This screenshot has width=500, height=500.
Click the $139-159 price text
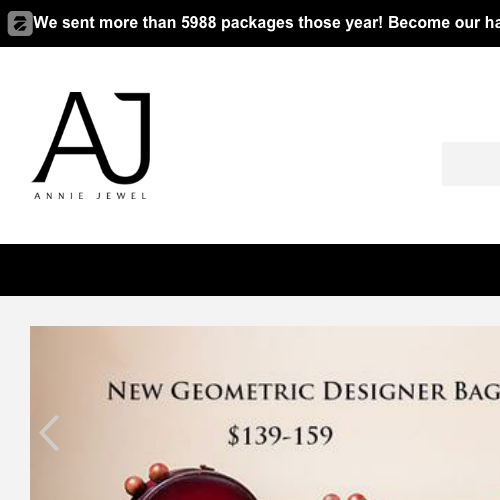280,435
